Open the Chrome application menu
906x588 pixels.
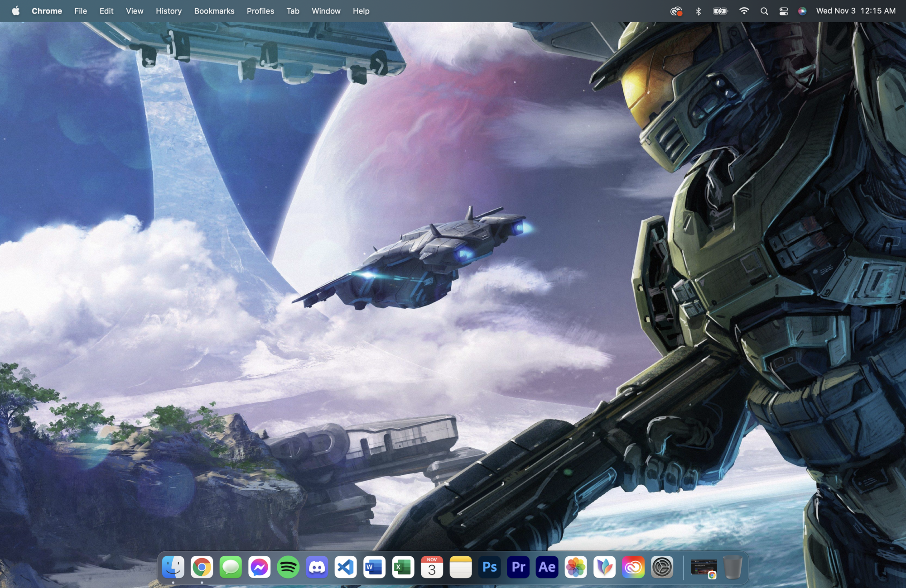point(47,11)
